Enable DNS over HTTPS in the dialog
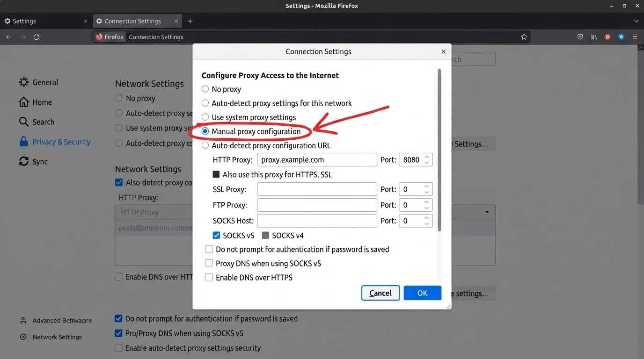The image size is (644, 359). pyautogui.click(x=209, y=278)
